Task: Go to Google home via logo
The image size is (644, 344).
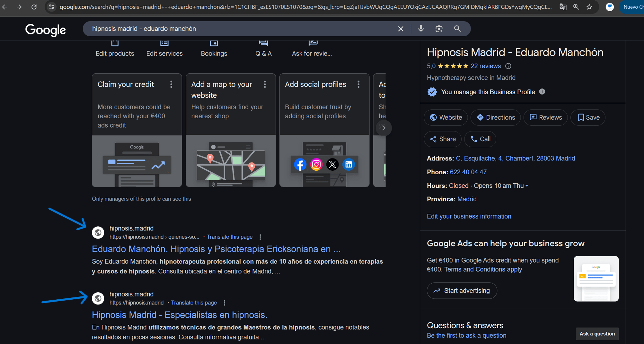Action: [x=46, y=30]
